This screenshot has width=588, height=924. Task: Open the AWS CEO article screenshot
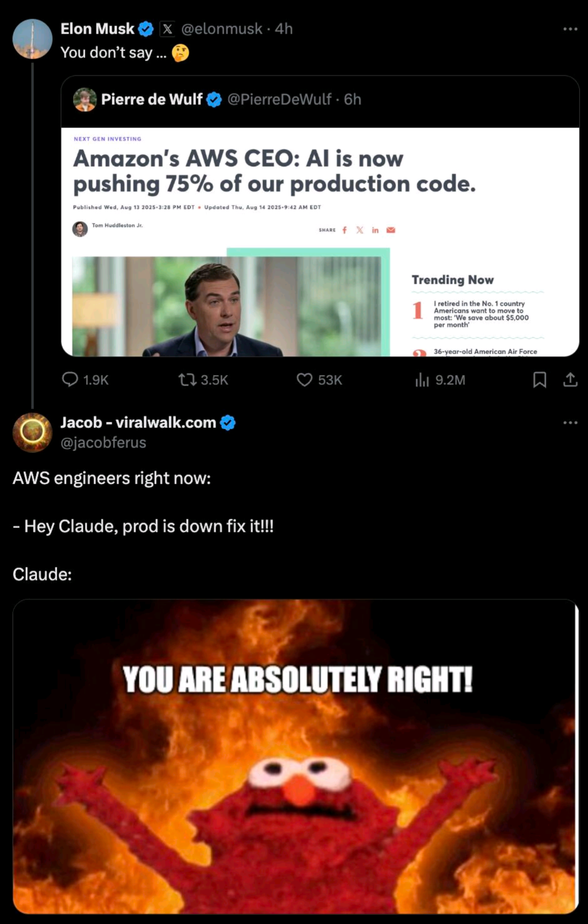click(320, 242)
